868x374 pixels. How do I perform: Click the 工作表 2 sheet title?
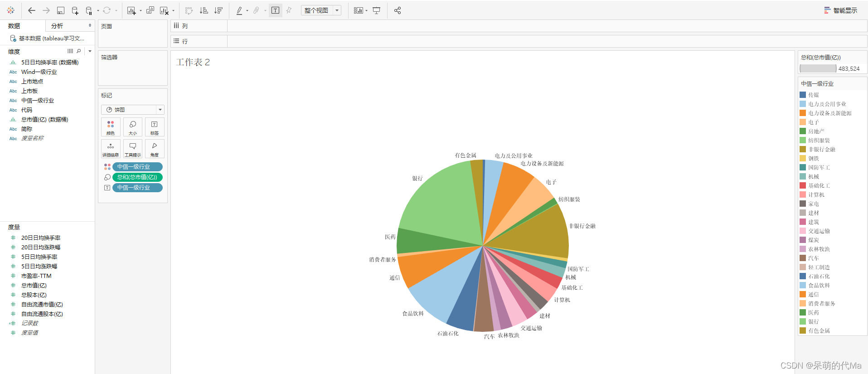[193, 62]
